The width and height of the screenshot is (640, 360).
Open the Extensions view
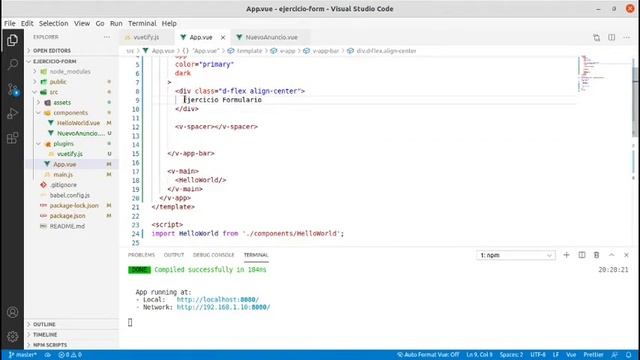pos(12,138)
